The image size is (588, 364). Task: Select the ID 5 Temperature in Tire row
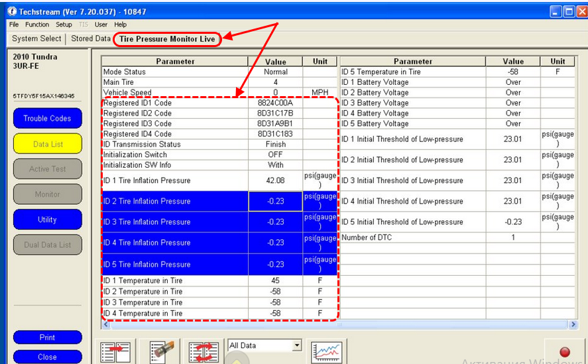[457, 72]
